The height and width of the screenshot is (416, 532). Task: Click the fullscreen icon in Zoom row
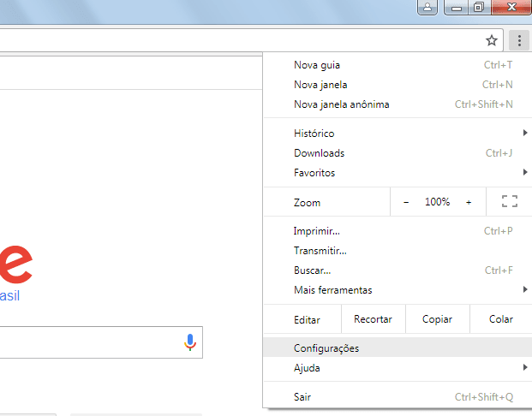click(x=510, y=202)
